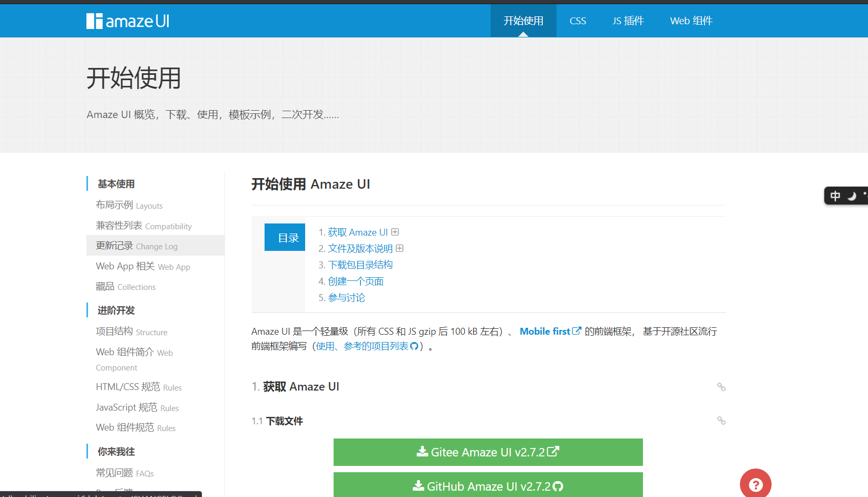Screen dimensions: 868x497
Task: Open the Web 组件 navigation tab
Action: [691, 21]
